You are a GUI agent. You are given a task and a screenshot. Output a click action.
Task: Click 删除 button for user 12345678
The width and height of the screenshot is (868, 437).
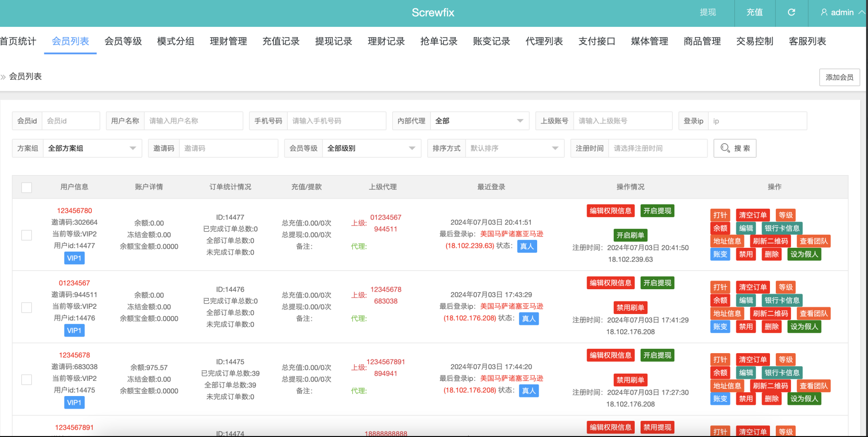[772, 398]
